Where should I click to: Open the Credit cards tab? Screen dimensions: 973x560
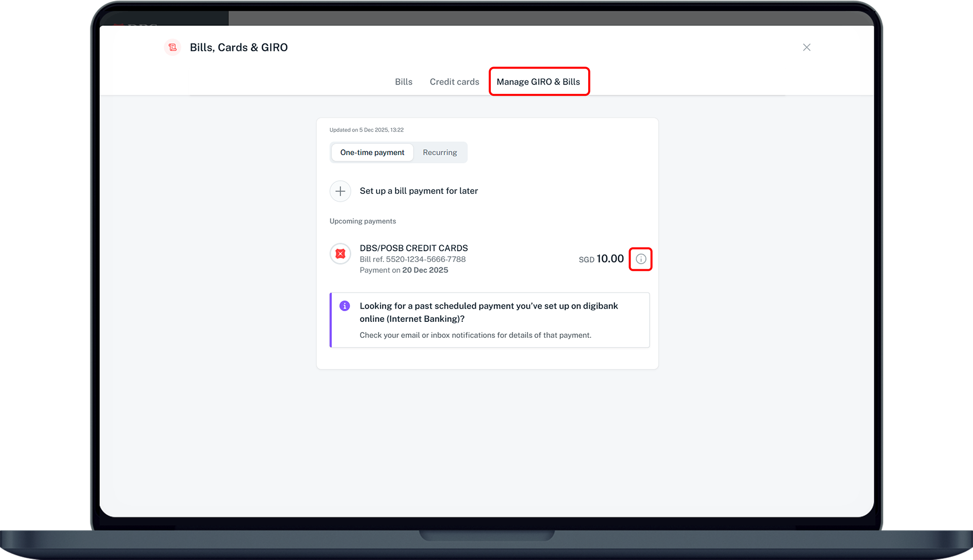[454, 82]
